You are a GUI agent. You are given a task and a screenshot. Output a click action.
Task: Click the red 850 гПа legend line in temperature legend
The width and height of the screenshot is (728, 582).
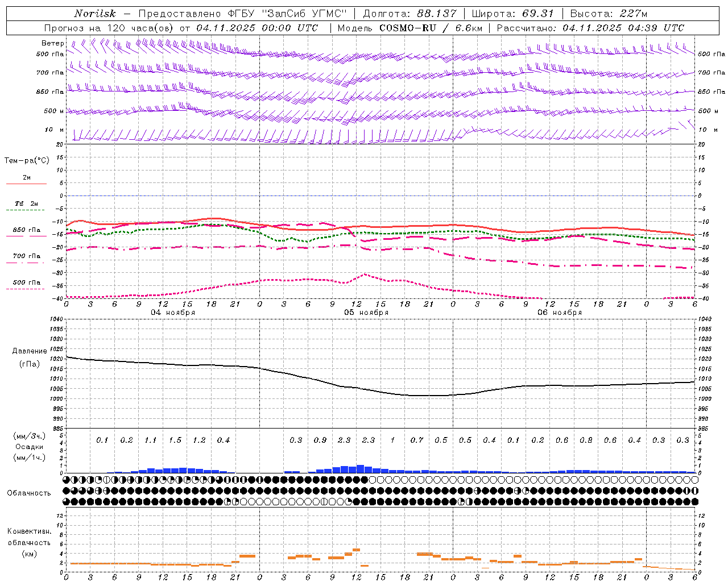coord(26,236)
